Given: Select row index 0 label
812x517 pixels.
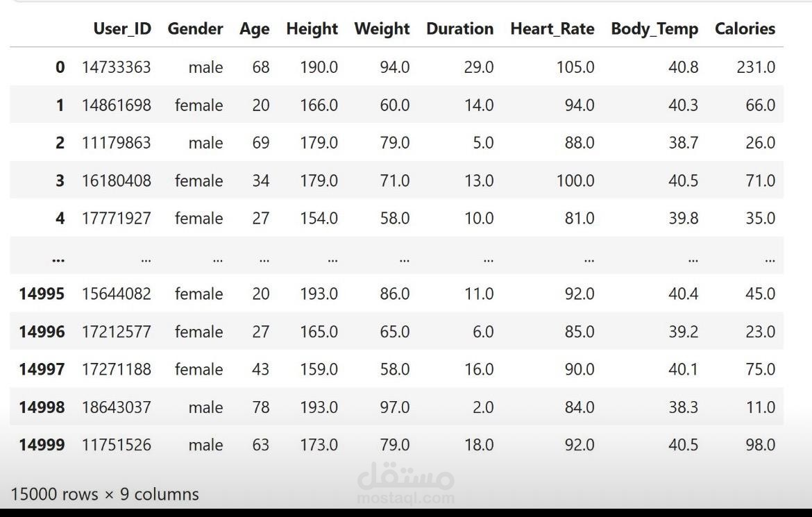Looking at the screenshot, I should pyautogui.click(x=60, y=67).
